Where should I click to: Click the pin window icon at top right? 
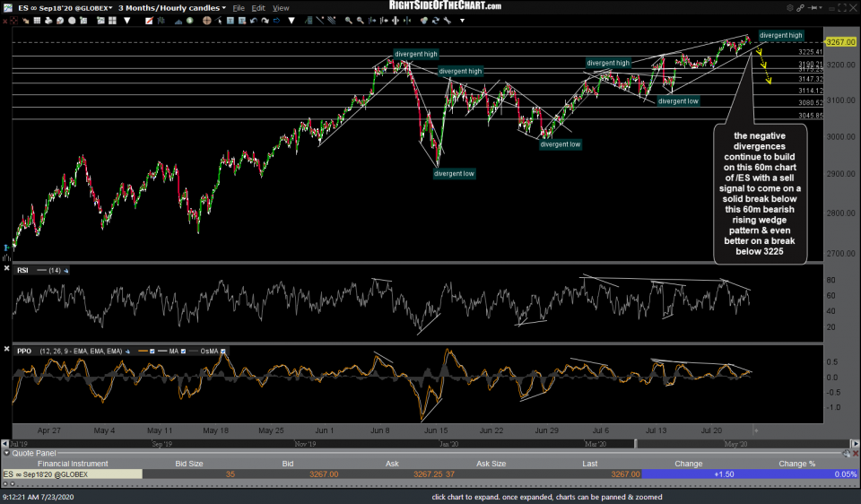(x=813, y=8)
